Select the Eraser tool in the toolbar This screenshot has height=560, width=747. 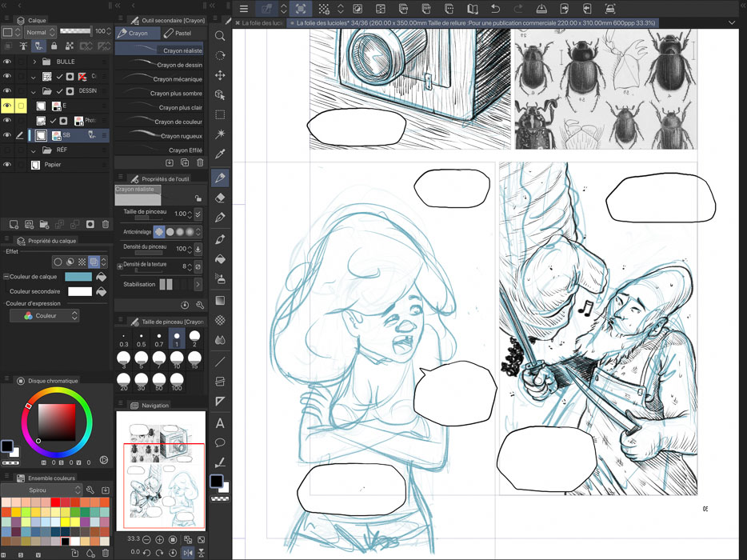(220, 198)
